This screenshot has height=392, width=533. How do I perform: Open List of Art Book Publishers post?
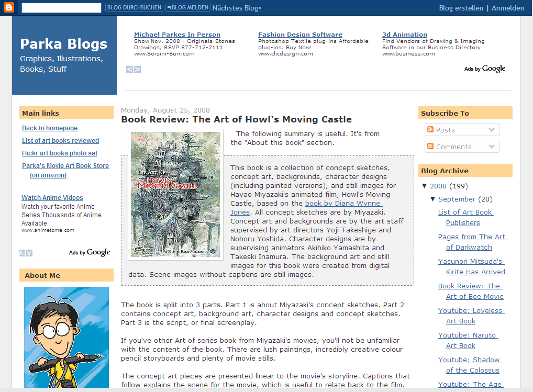click(465, 217)
